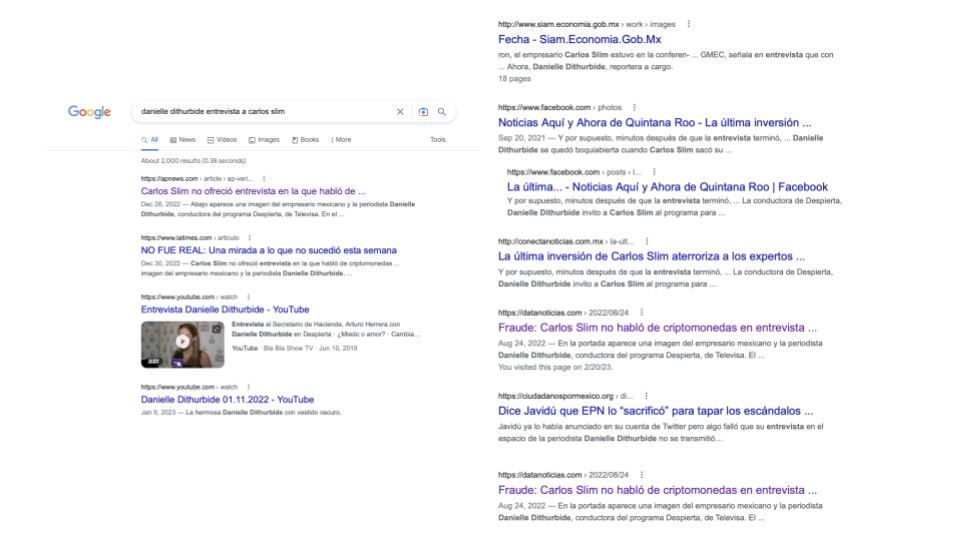Switch to the Images tab

264,140
